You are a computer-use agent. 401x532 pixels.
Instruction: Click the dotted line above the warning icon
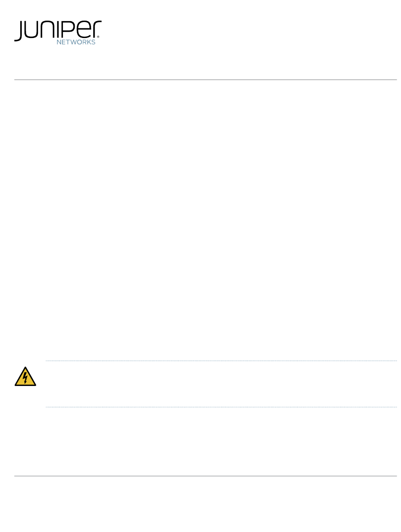click(x=221, y=361)
